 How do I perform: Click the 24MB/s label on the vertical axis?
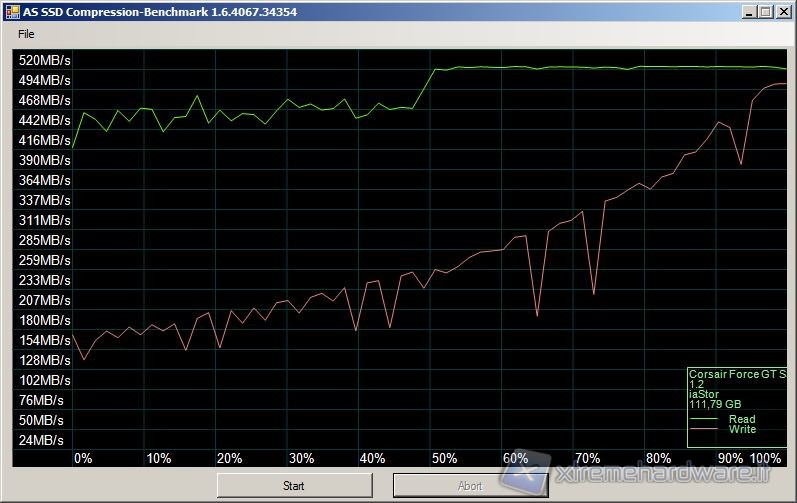click(x=44, y=440)
